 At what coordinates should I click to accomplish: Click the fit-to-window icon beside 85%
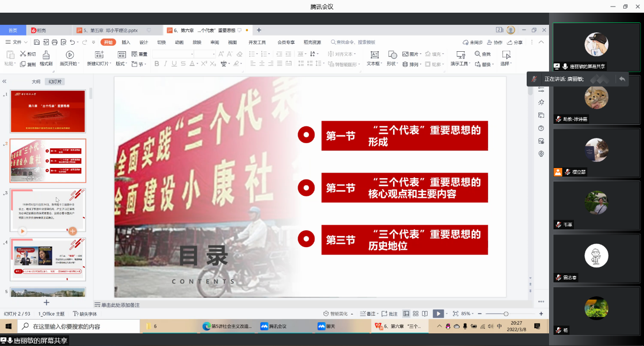(x=455, y=314)
